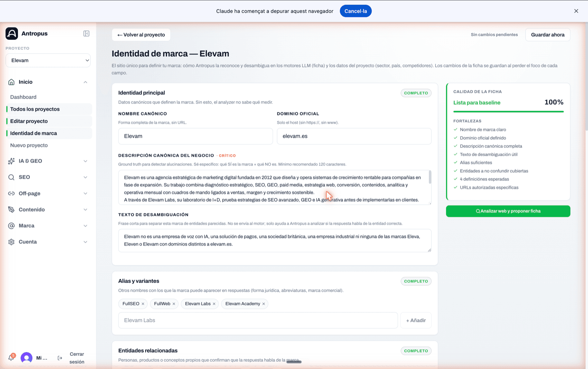The image size is (588, 369).
Task: Click Analizar web y proponer ficha
Action: tap(508, 211)
